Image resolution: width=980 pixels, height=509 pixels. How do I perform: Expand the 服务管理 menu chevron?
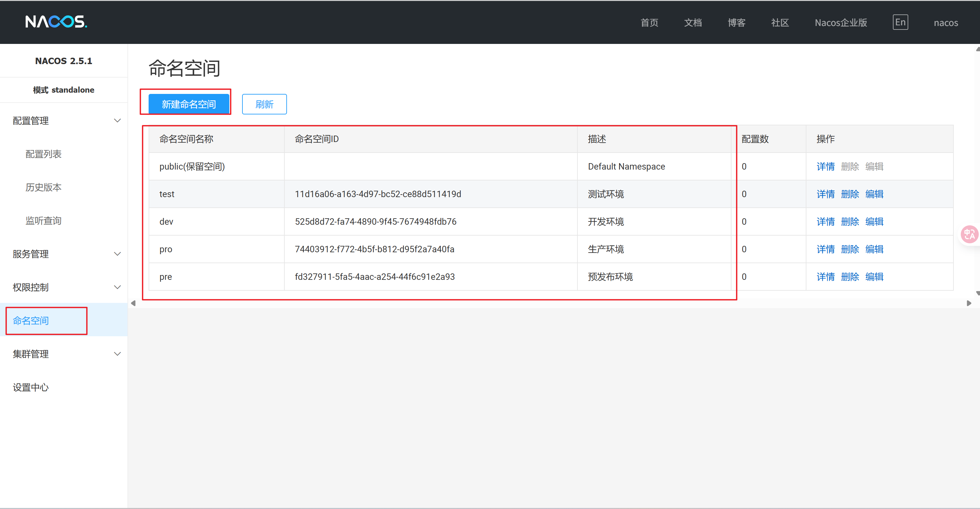tap(118, 254)
